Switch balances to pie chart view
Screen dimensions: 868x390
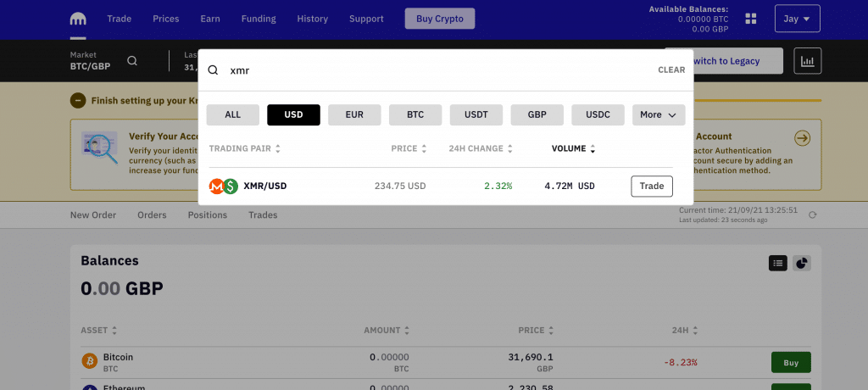coord(801,263)
